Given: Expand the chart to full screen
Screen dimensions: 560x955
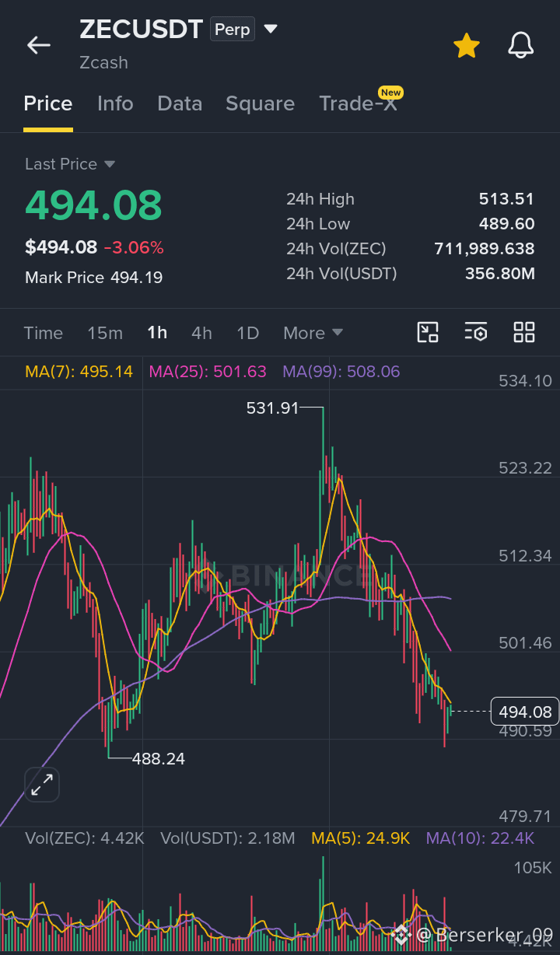Looking at the screenshot, I should coord(42,785).
